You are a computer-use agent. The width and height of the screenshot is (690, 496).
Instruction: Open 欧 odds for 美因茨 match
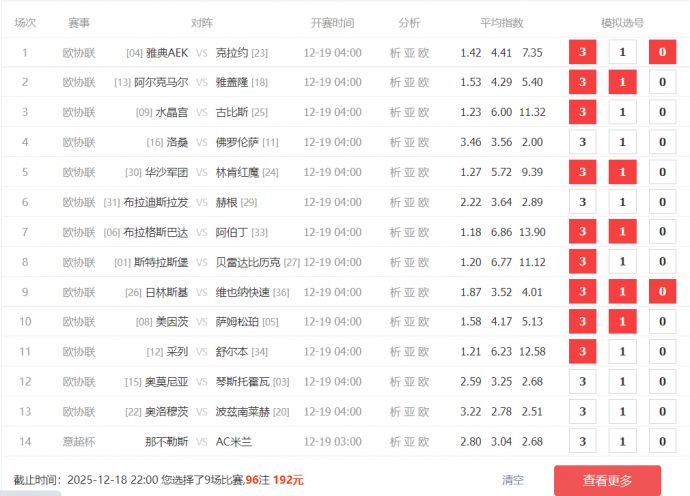pos(423,322)
